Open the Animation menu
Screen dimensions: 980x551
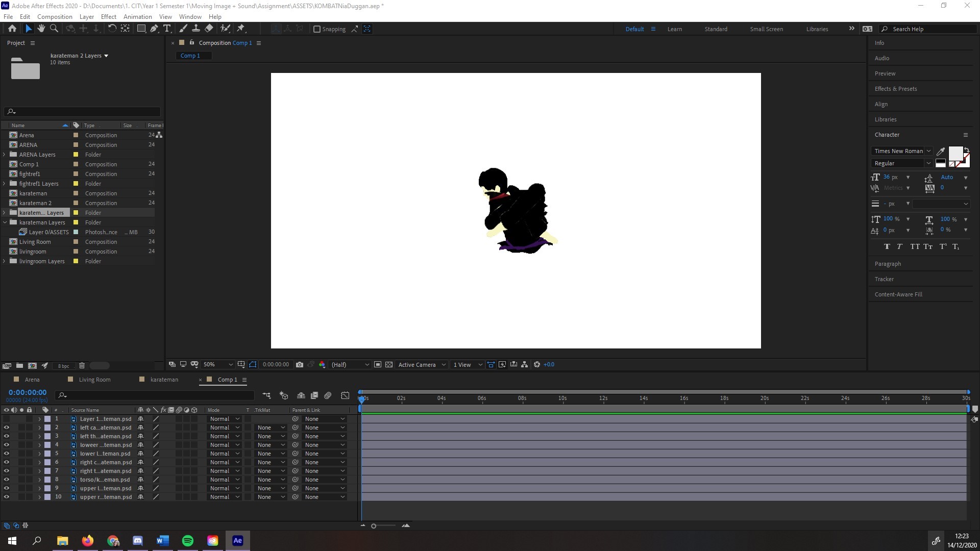click(137, 16)
